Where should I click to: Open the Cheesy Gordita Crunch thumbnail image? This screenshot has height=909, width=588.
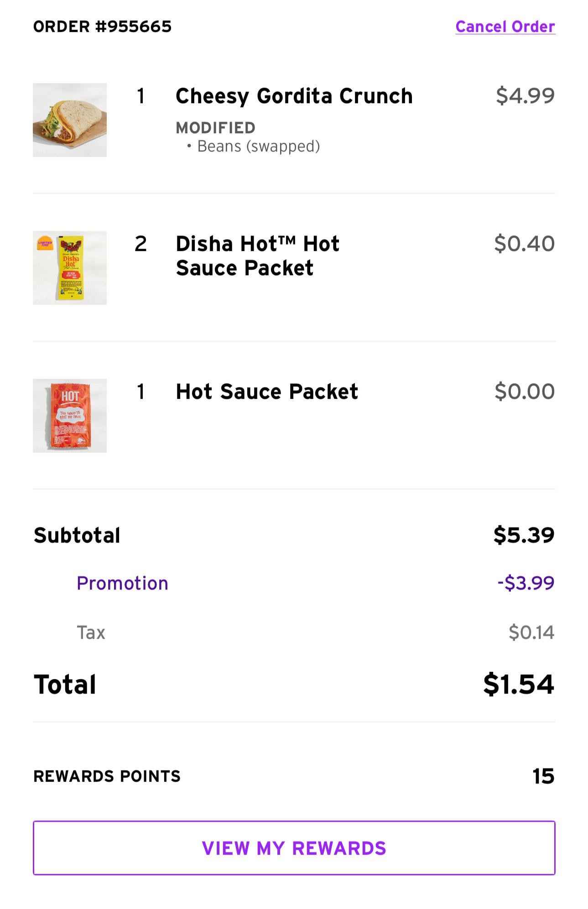70,120
